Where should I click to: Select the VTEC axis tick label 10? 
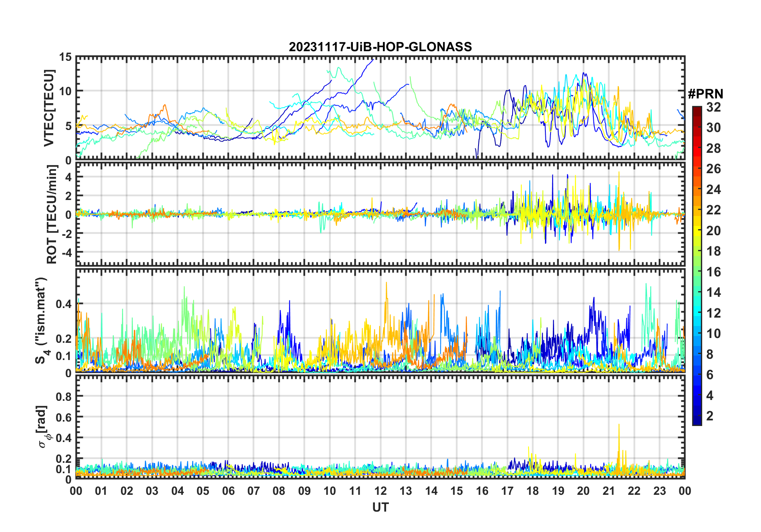point(66,92)
